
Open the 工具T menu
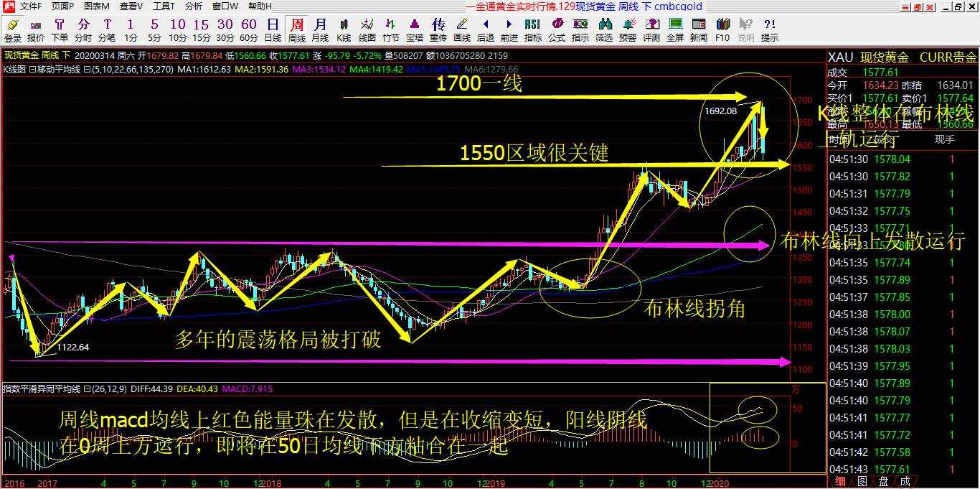point(164,6)
